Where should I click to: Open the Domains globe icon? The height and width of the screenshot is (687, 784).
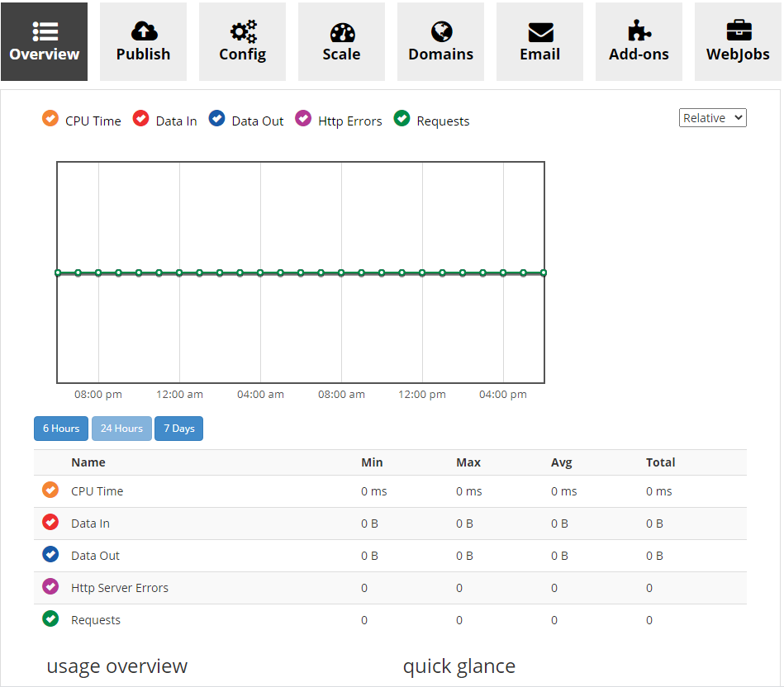pyautogui.click(x=441, y=31)
